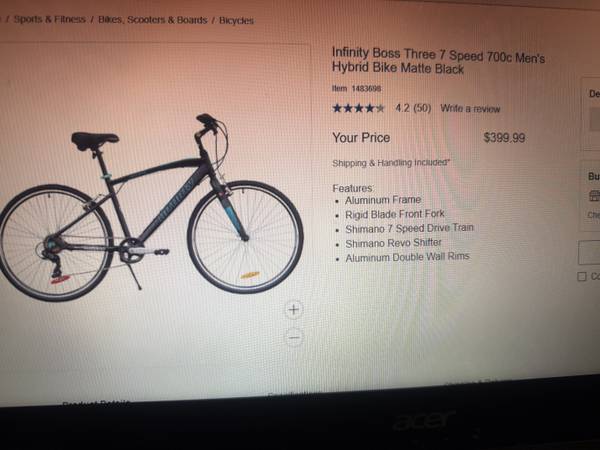600x450 pixels.
Task: Click the Write a review link
Action: 470,109
